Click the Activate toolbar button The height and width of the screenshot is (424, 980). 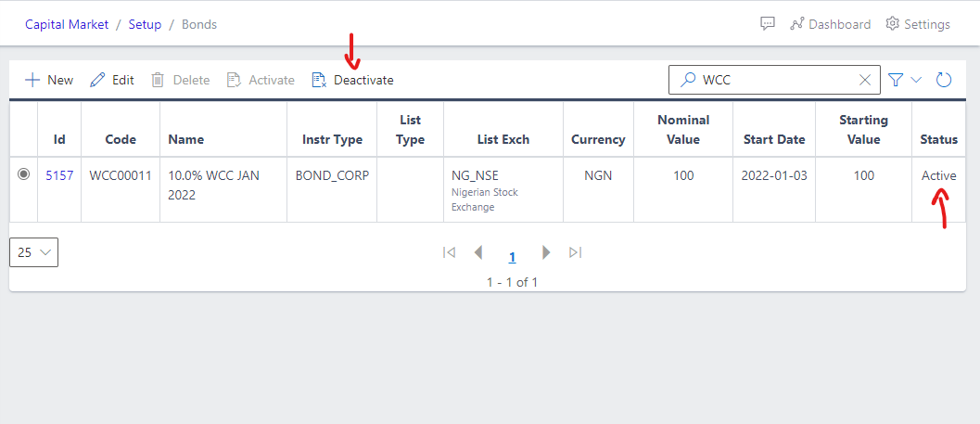pos(260,80)
